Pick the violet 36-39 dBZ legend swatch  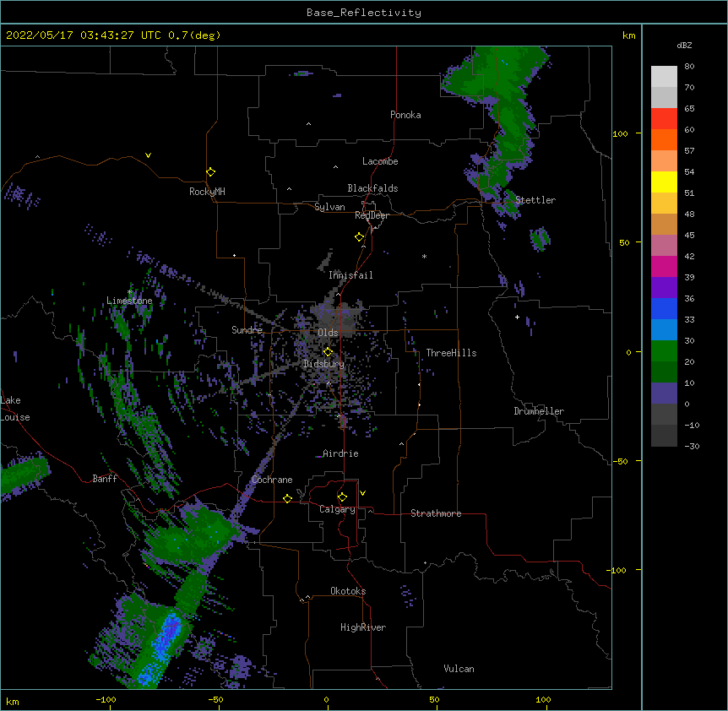[x=664, y=288]
